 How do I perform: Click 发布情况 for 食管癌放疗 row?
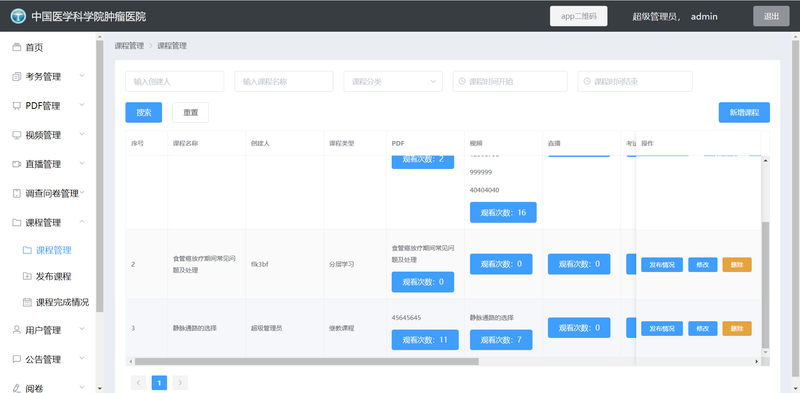[x=662, y=265]
